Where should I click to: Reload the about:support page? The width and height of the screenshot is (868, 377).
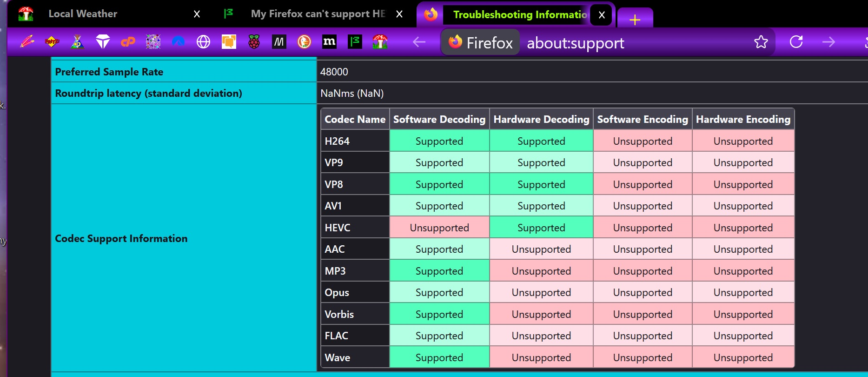(x=796, y=42)
